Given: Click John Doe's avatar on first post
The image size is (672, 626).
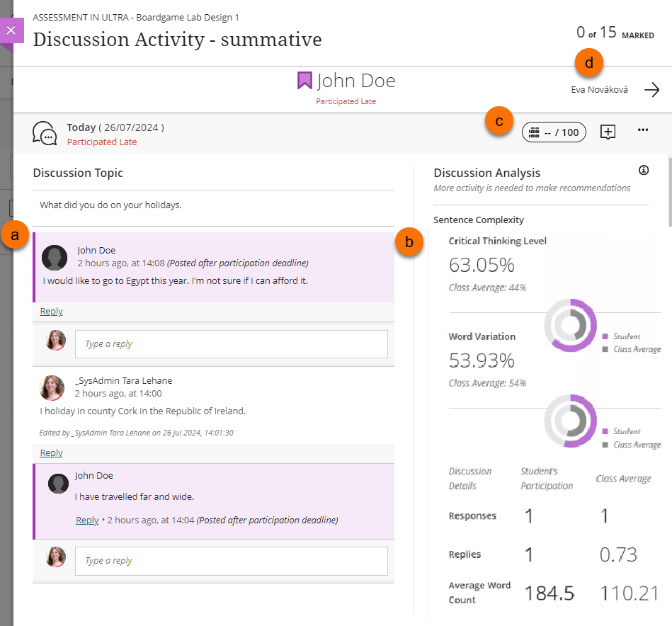Looking at the screenshot, I should pyautogui.click(x=55, y=258).
